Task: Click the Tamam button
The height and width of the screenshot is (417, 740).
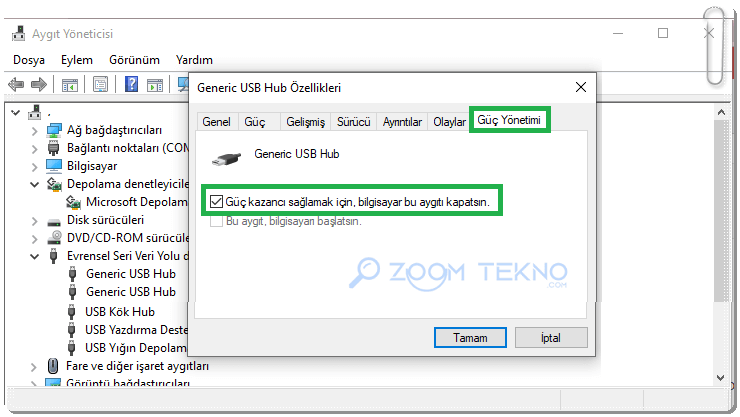Action: pos(470,338)
